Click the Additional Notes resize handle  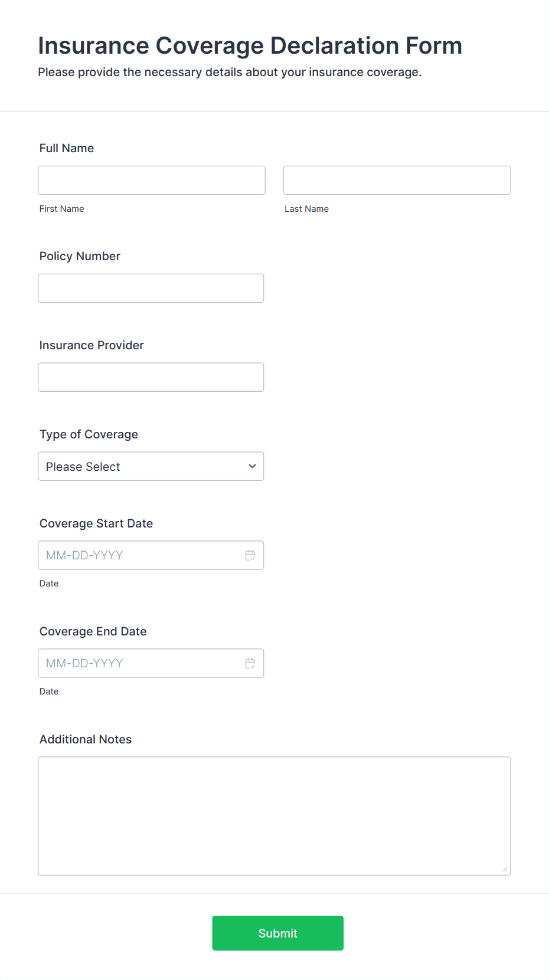coord(505,869)
